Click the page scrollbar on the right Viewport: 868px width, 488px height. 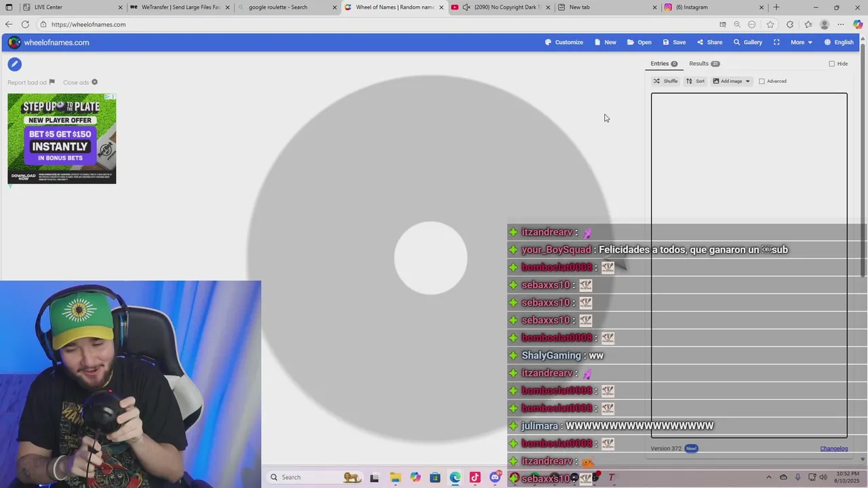863,159
